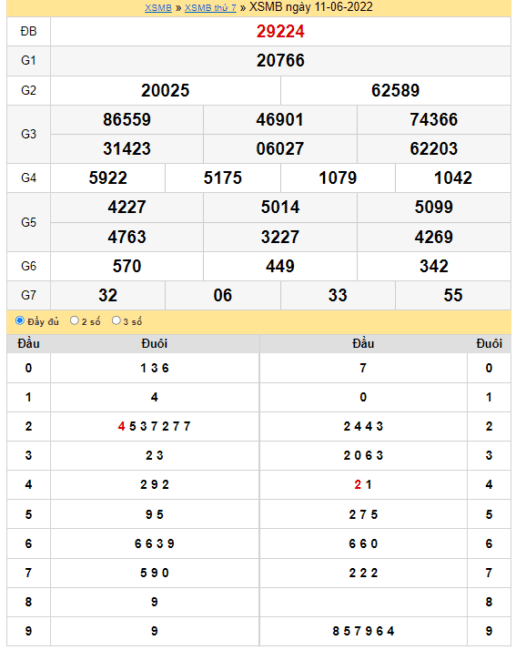This screenshot has width=516, height=650.
Task: Click the left Đầu column header
Action: 29,343
